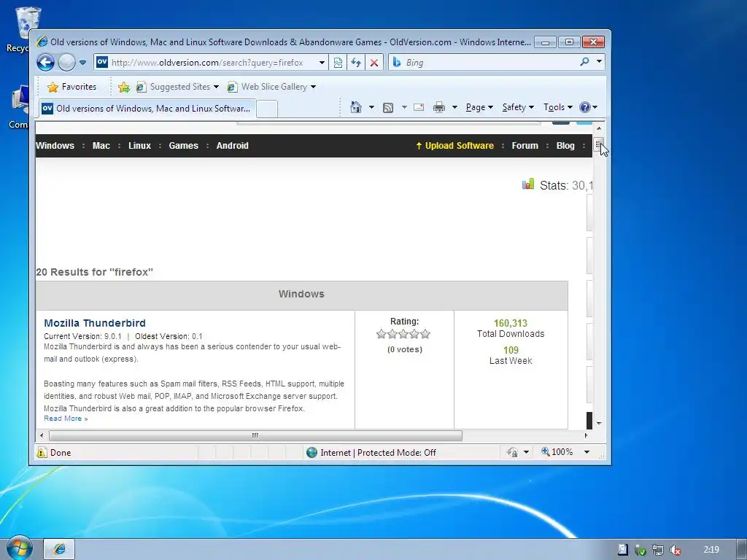747x560 pixels.
Task: Click the Stats bar chart icon
Action: 528,184
